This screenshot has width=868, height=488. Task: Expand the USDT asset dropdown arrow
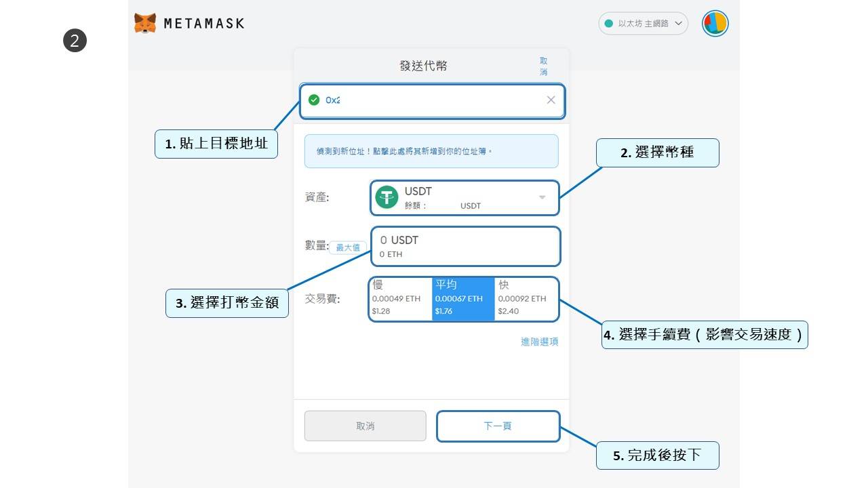click(542, 197)
